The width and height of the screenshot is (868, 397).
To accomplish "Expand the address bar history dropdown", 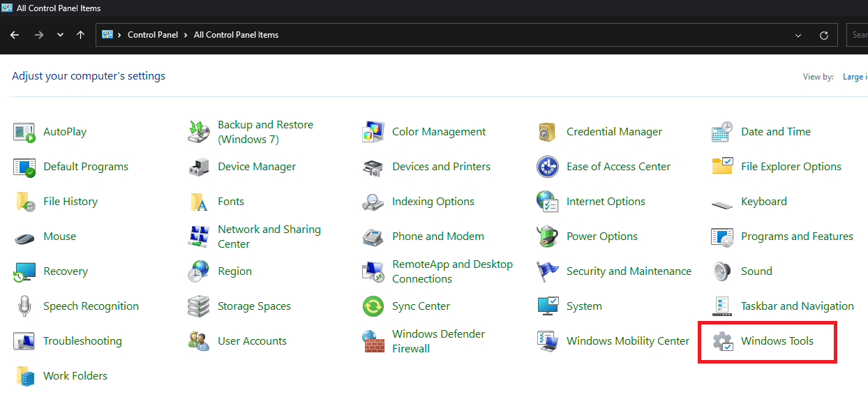I will (x=798, y=35).
